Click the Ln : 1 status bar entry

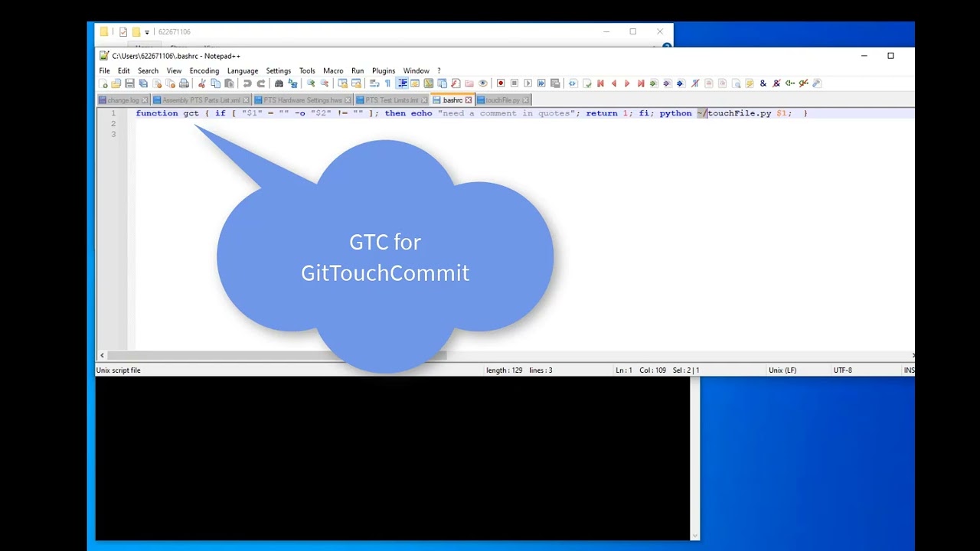(624, 370)
